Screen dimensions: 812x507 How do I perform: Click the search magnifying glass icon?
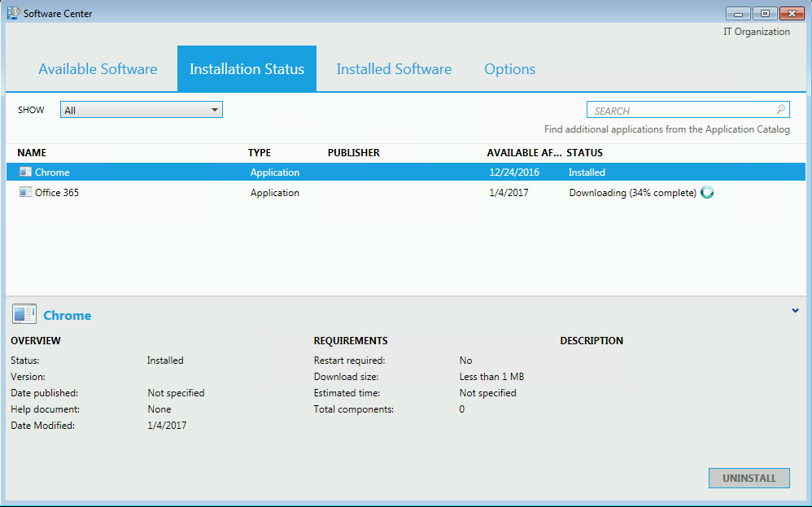click(780, 110)
